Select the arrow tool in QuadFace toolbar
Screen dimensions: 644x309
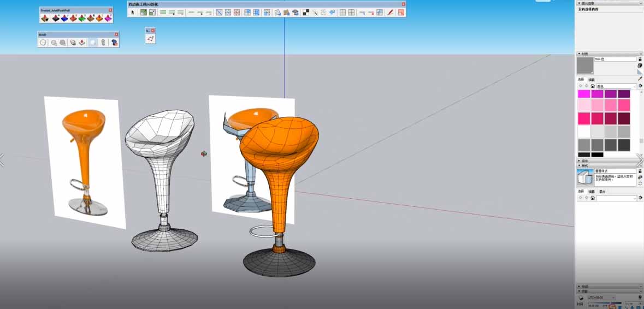tap(133, 12)
